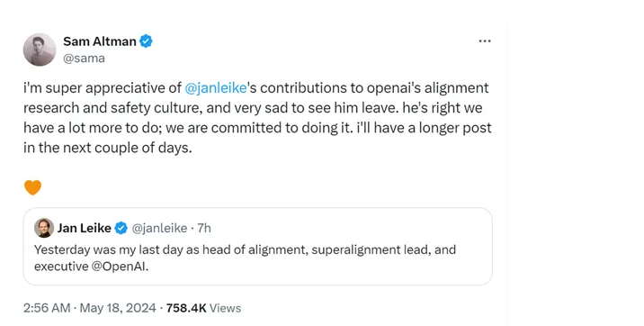644x326 pixels.
Task: Click the Jan Leike name in the quoted tweet
Action: 85,228
